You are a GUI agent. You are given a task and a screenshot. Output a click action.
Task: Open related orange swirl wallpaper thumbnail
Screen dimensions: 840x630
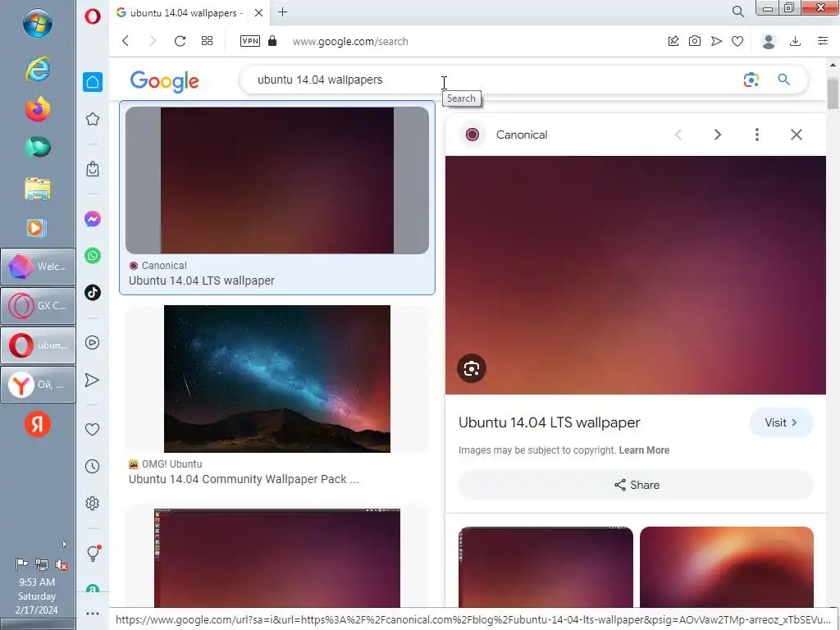point(727,567)
